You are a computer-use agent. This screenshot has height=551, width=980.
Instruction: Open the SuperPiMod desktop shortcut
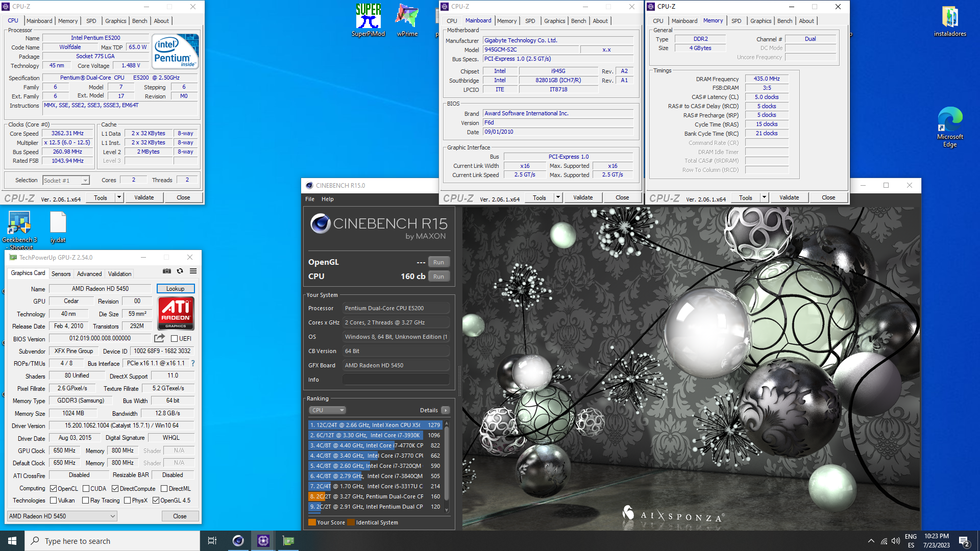[x=368, y=20]
